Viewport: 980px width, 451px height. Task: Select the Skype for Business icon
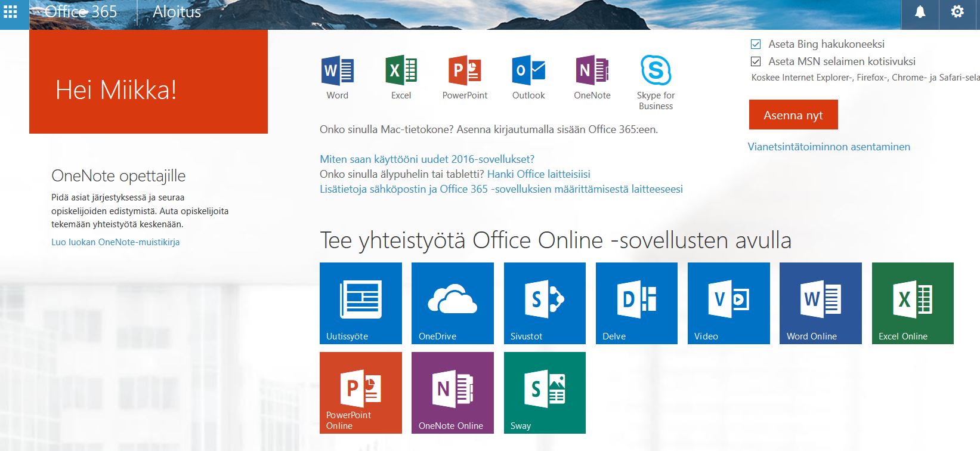coord(656,71)
